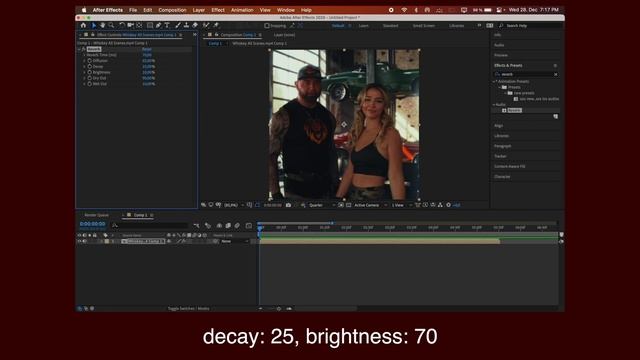Image resolution: width=640 pixels, height=360 pixels.
Task: Toggle the Reverb effect fx switch
Action: point(83,49)
